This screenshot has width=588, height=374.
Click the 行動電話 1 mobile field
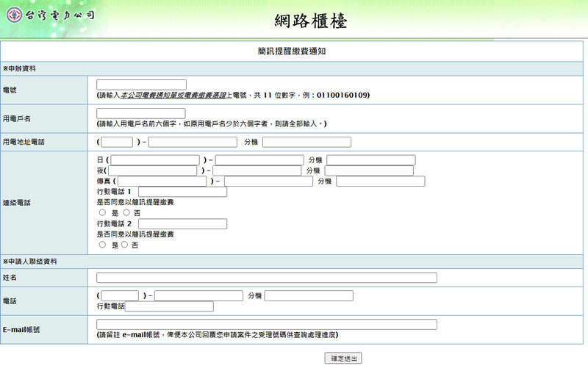(x=182, y=192)
